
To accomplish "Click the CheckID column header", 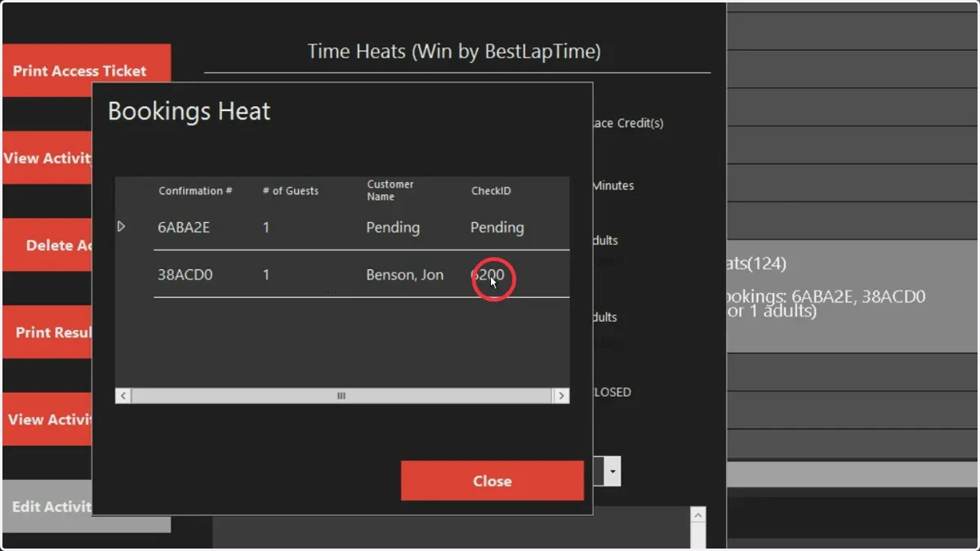I will pos(491,191).
